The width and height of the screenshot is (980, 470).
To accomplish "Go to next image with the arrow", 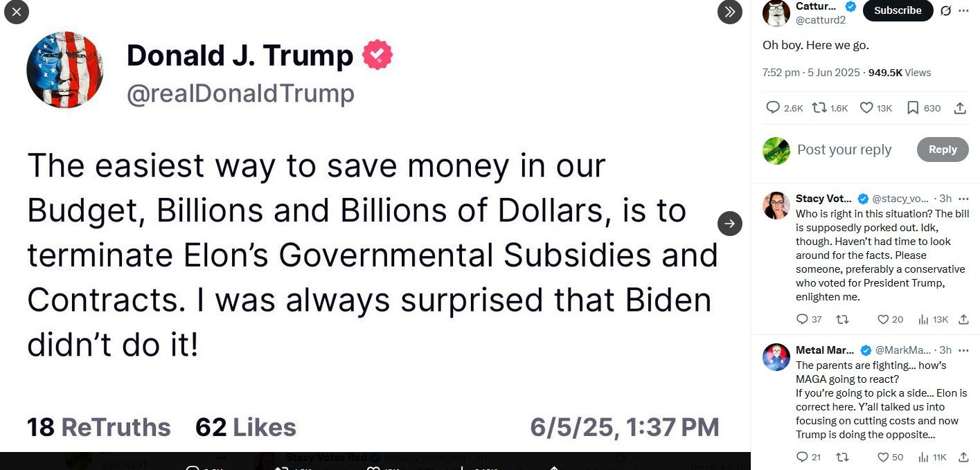I will (x=729, y=223).
